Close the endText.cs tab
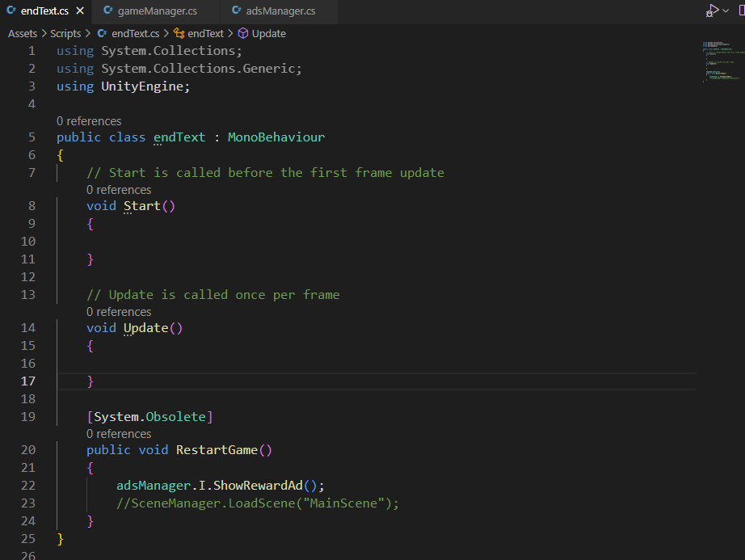Screen dimensions: 745x560 click(80, 11)
